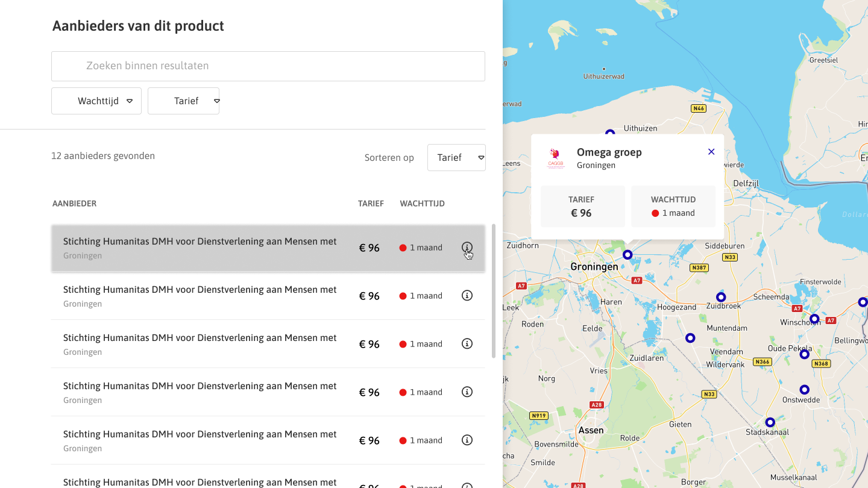The height and width of the screenshot is (488, 868).
Task: Click the Groningen city label on the map
Action: (594, 266)
